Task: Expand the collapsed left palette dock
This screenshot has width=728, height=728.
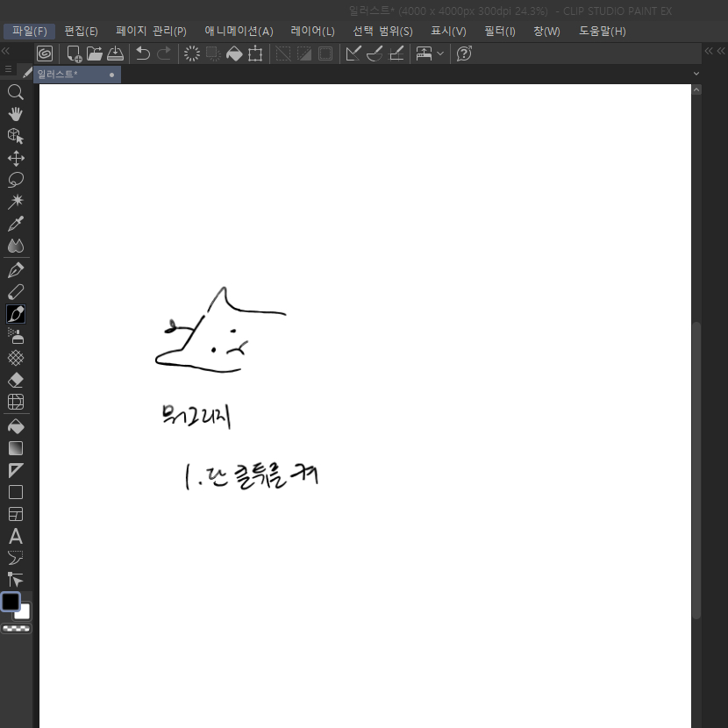Action: (x=5, y=52)
